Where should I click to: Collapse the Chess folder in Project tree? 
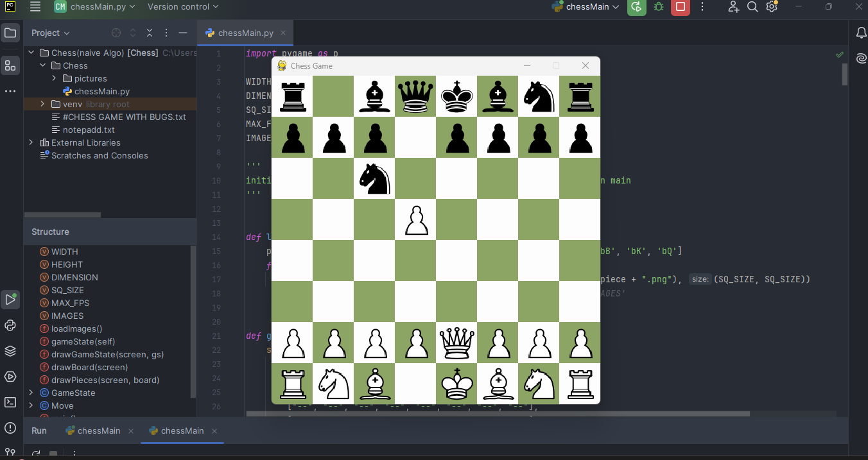coord(43,65)
